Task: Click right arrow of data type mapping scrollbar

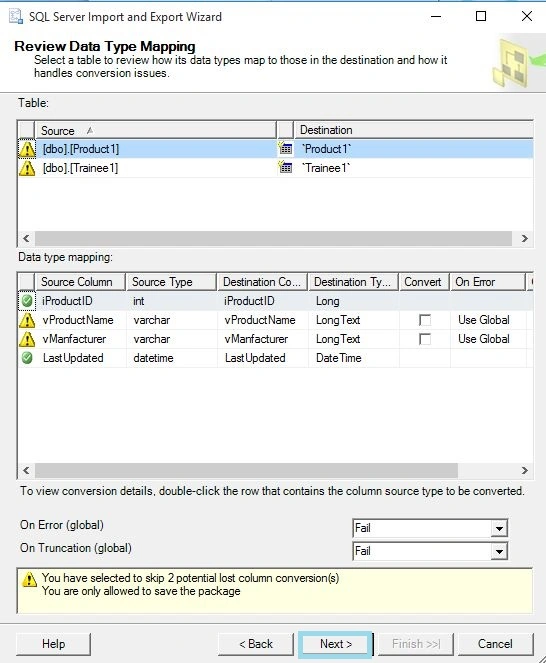Action: point(524,471)
